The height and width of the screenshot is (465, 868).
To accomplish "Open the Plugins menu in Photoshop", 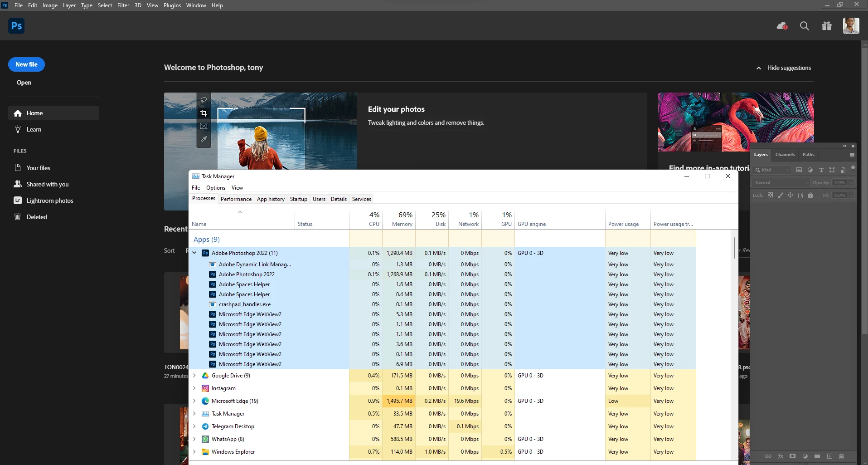I will [x=172, y=5].
